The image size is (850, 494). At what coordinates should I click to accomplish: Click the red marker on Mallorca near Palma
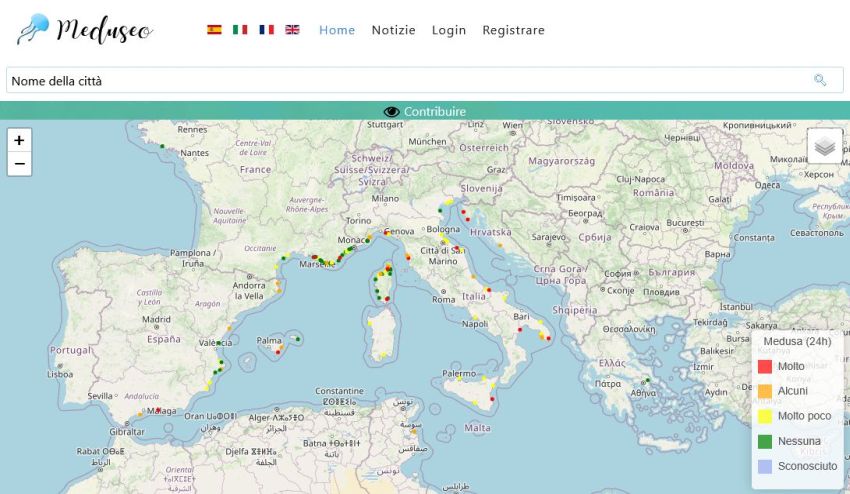(278, 352)
